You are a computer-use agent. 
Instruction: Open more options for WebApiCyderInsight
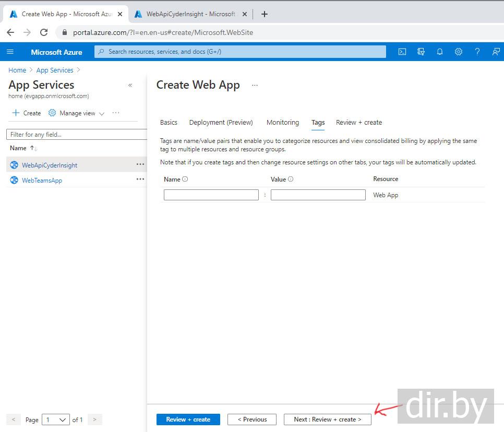[140, 164]
